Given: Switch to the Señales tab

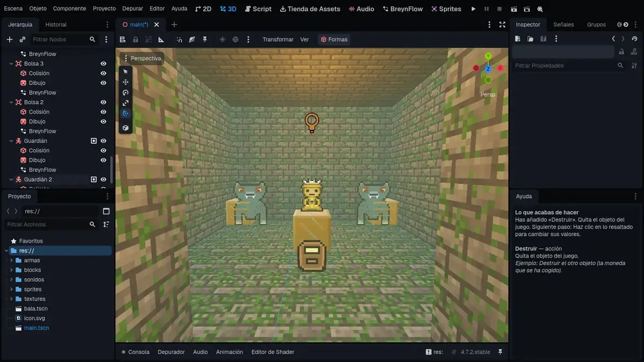Looking at the screenshot, I should pyautogui.click(x=563, y=25).
